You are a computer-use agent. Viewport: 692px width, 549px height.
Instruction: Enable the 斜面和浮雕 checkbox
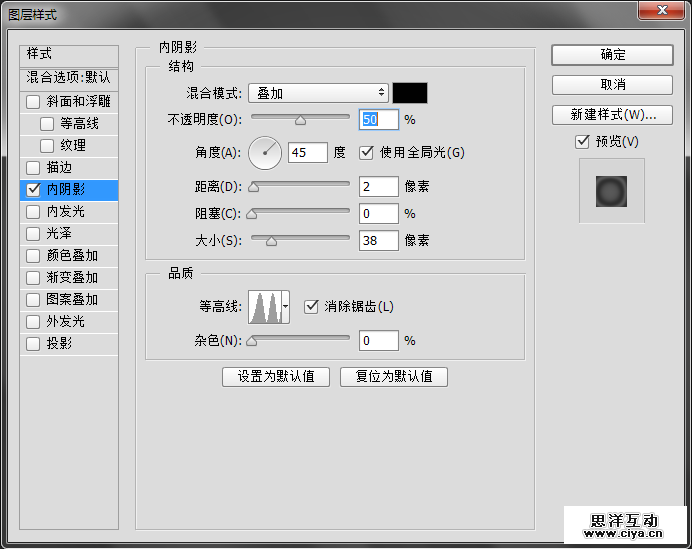coord(34,102)
